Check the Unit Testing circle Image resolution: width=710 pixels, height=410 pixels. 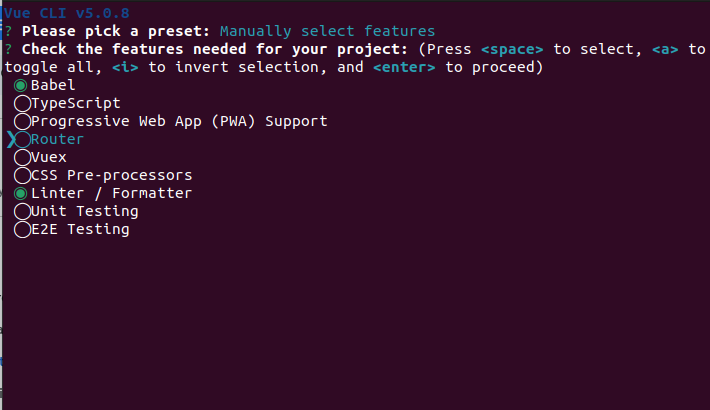pos(22,211)
